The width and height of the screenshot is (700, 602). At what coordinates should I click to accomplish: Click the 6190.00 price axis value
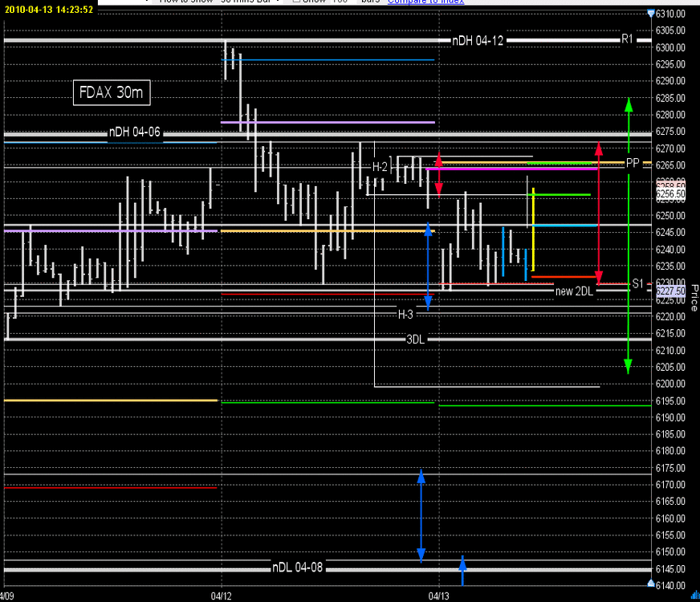[670, 417]
